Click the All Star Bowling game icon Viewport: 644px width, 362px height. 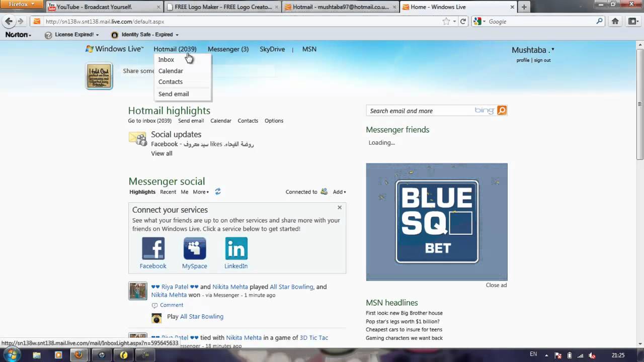pyautogui.click(x=156, y=318)
